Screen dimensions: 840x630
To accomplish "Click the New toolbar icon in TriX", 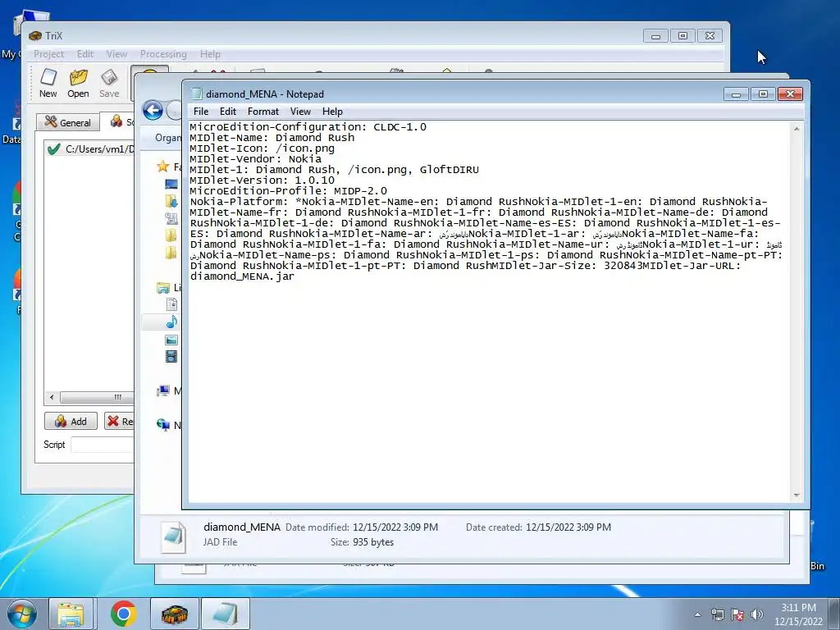I will 48,83.
